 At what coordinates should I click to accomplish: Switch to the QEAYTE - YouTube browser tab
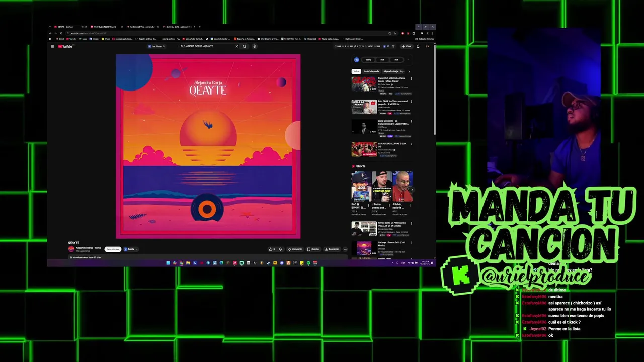[68, 27]
